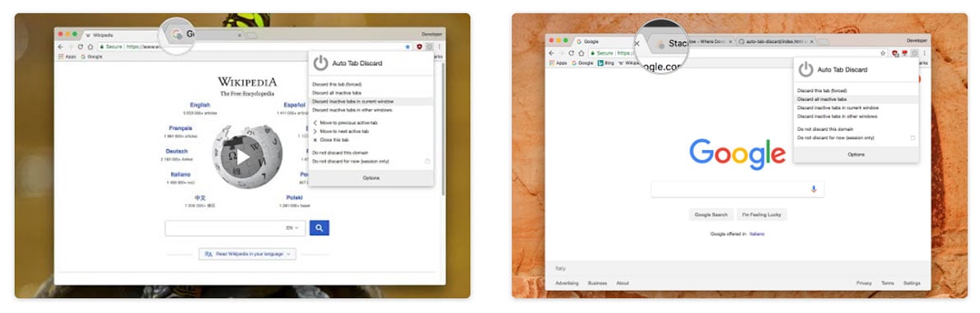
Task: Open the EN language dropdown in Wikipedia search
Action: (x=292, y=228)
